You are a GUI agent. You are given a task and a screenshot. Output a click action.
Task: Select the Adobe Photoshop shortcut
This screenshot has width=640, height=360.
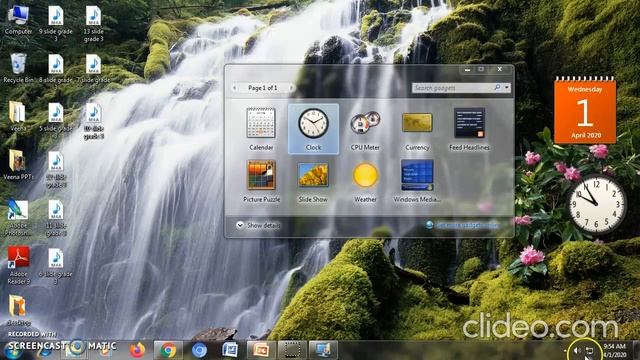18,218
